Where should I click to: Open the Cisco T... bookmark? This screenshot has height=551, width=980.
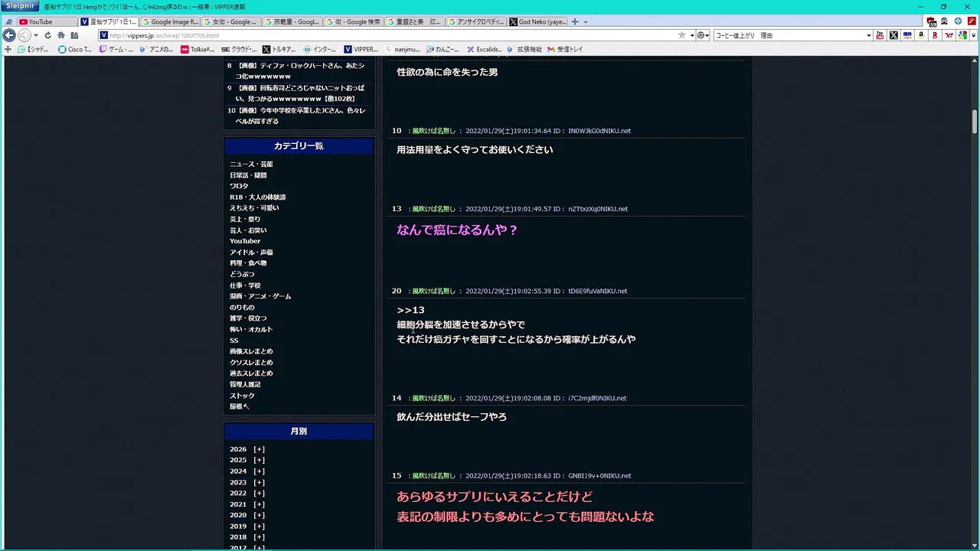tap(75, 49)
